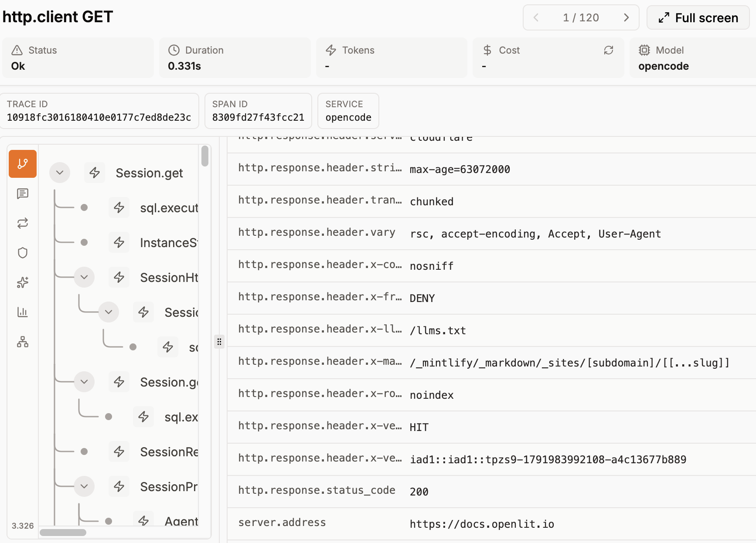
Task: Select the SessionRe span row
Action: click(169, 452)
